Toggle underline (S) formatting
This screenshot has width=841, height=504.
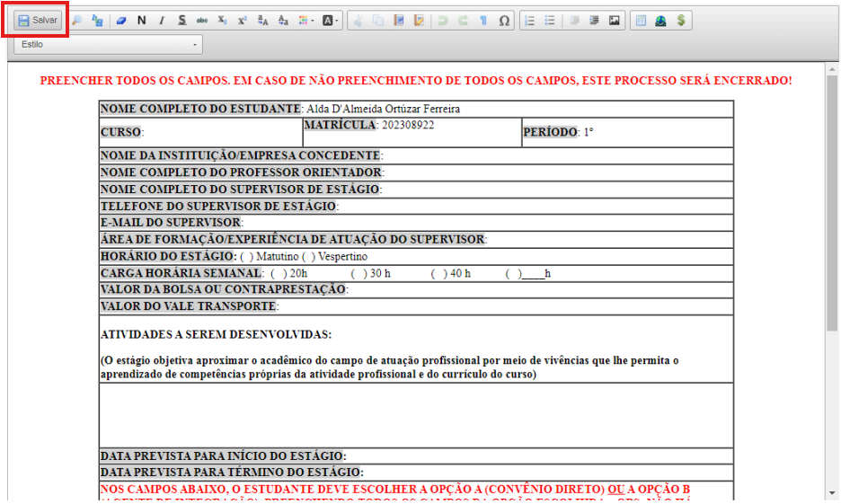click(x=181, y=21)
